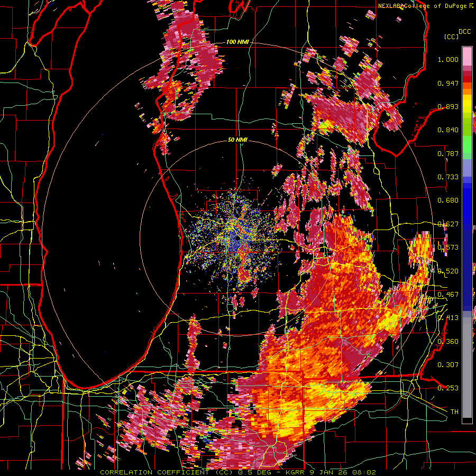Select the 0.840 legend value
Screen dimensions: 476x476
(x=448, y=130)
